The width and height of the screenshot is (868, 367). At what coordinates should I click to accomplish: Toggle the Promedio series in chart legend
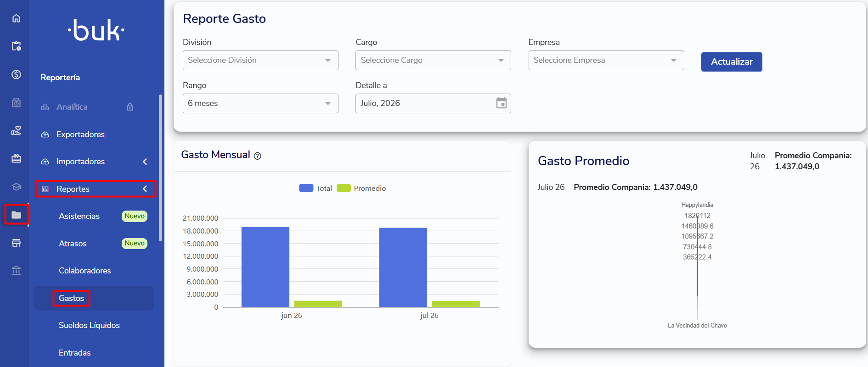coord(361,188)
